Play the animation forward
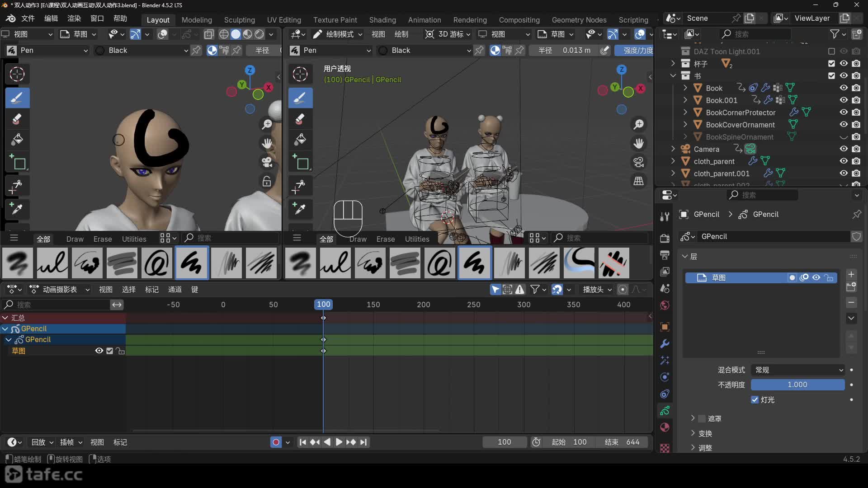This screenshot has height=488, width=868. click(x=339, y=442)
